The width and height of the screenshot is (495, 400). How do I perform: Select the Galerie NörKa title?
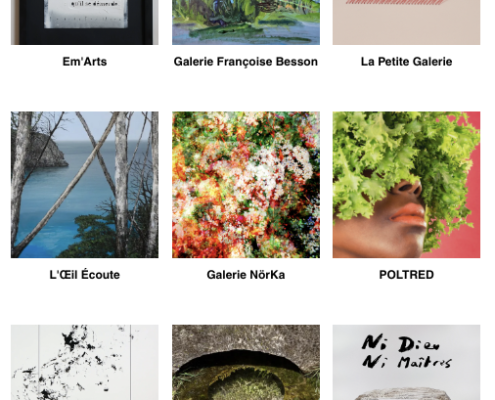(246, 275)
